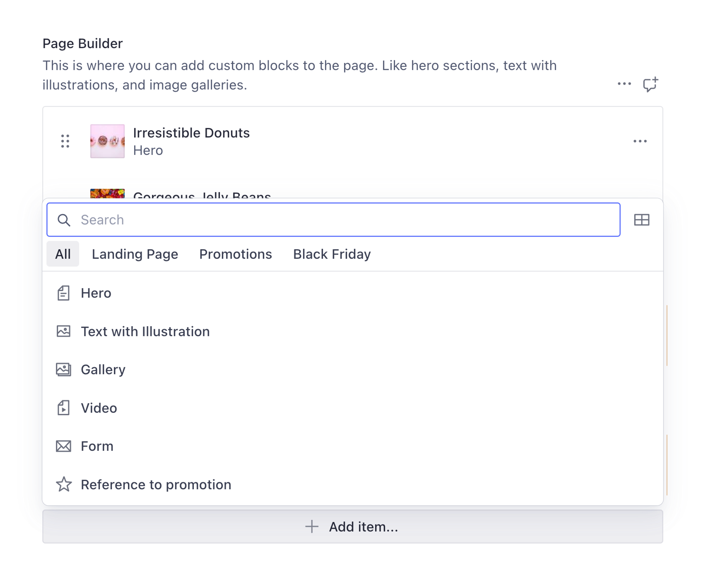This screenshot has height=588, width=712.
Task: Click the Video file icon
Action: [63, 408]
